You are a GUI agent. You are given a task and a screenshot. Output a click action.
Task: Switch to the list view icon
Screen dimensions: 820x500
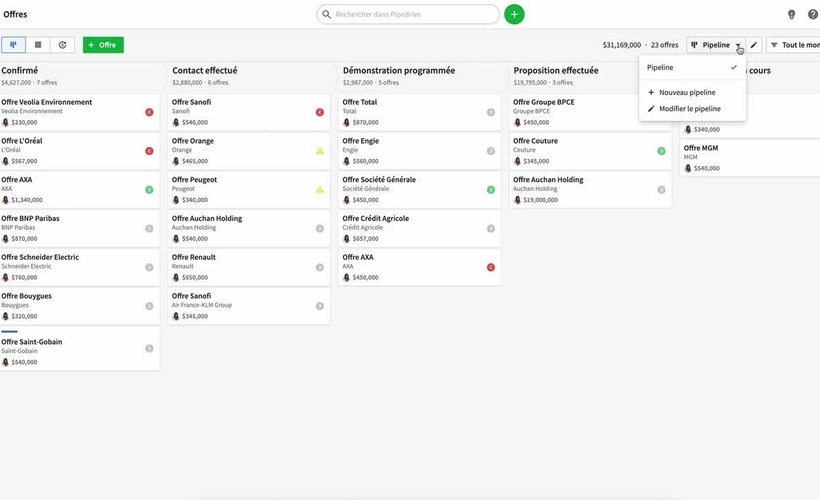click(38, 45)
